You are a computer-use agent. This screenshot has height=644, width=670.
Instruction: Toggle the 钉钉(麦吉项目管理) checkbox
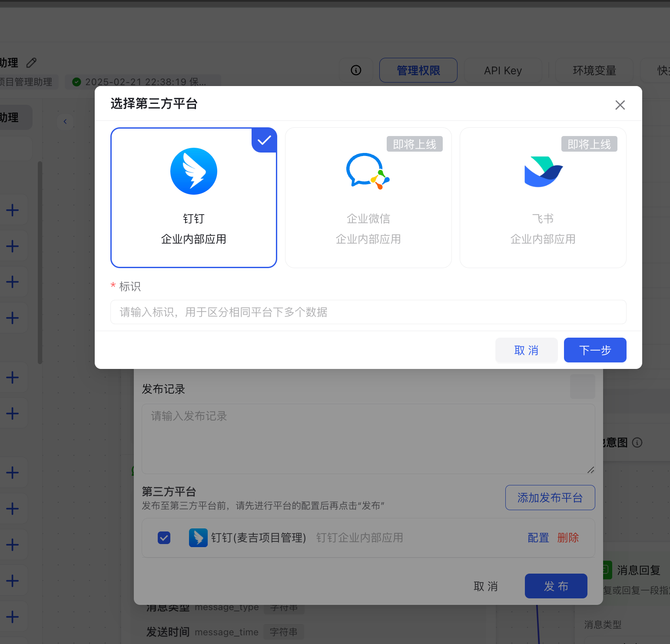pyautogui.click(x=164, y=538)
